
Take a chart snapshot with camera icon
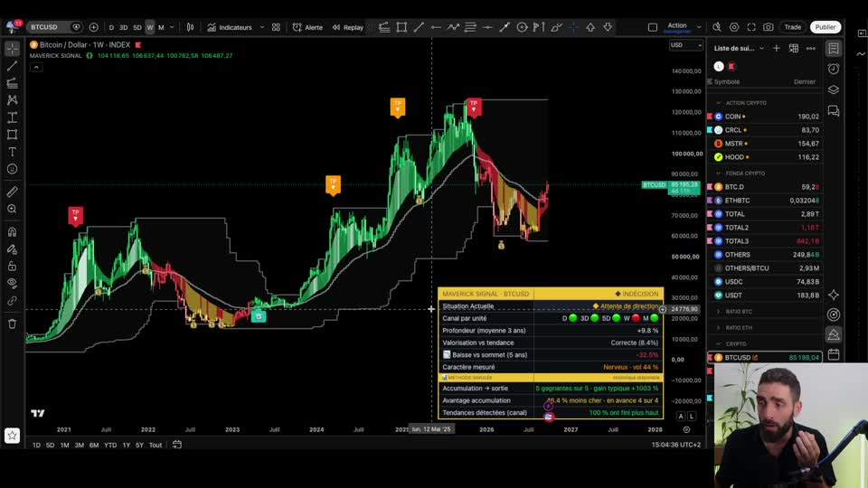point(769,27)
